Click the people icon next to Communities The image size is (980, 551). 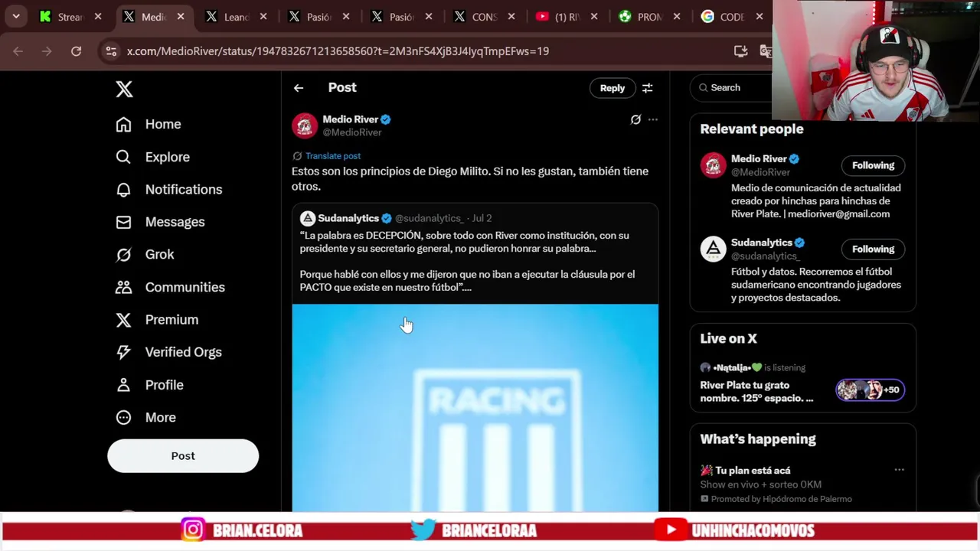click(x=123, y=287)
